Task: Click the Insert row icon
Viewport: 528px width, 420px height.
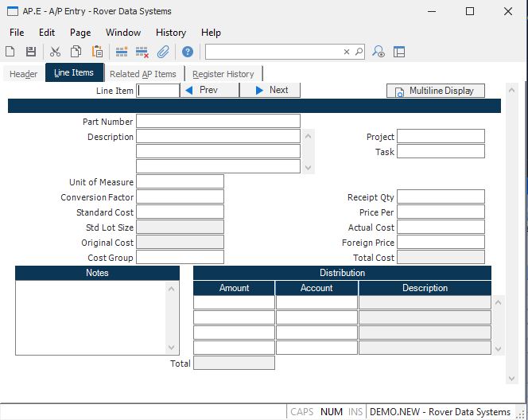Action: click(x=122, y=52)
